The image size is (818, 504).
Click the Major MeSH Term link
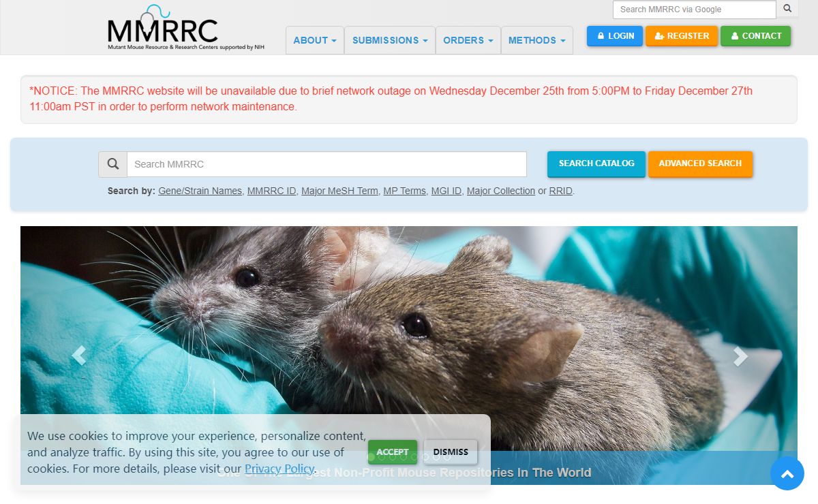click(339, 191)
